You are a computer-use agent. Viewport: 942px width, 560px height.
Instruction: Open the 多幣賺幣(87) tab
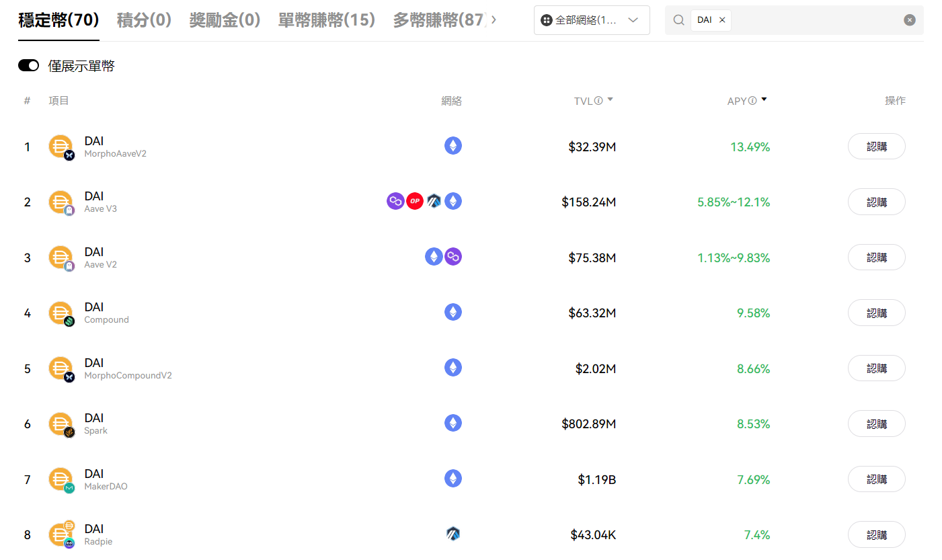[x=439, y=20]
